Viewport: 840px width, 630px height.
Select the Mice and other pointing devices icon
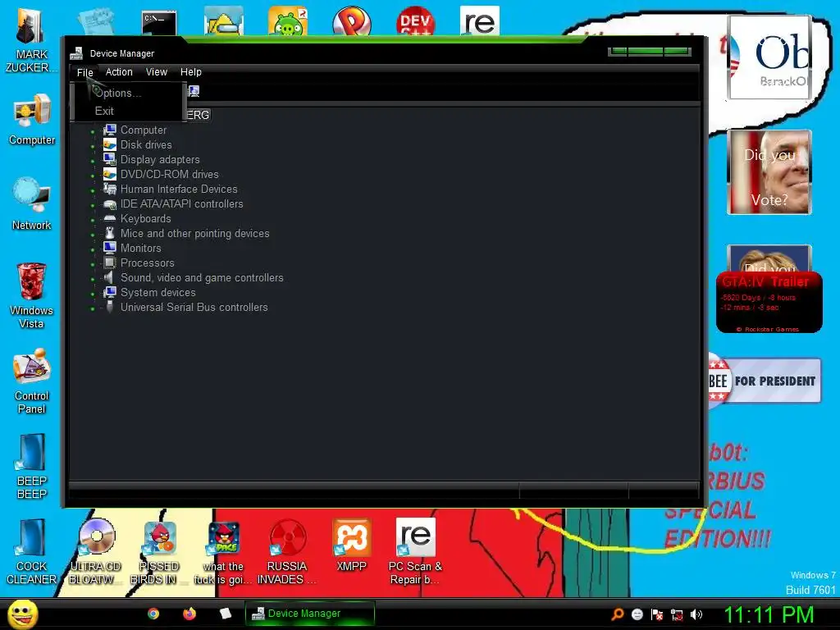point(110,233)
